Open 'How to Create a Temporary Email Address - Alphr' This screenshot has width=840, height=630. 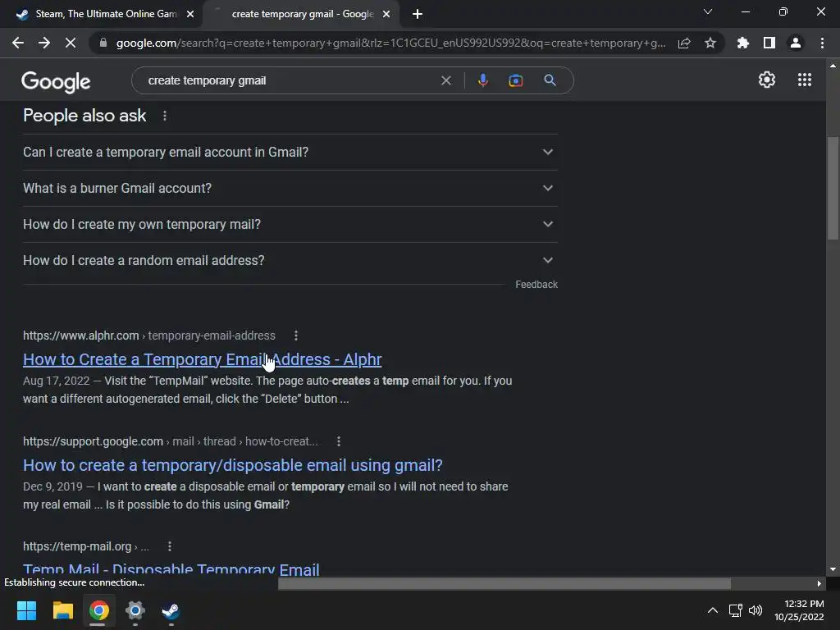tap(203, 359)
